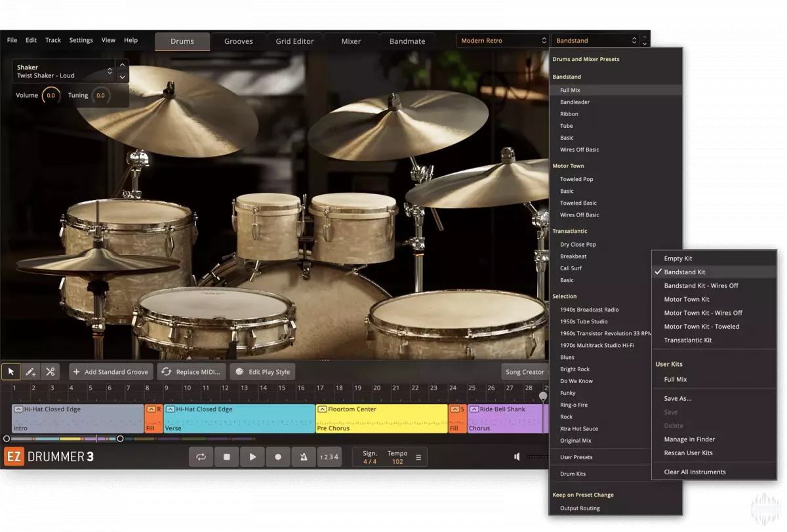This screenshot has width=787, height=532.
Task: Click the chevron on the Verse song block
Action: click(170, 409)
